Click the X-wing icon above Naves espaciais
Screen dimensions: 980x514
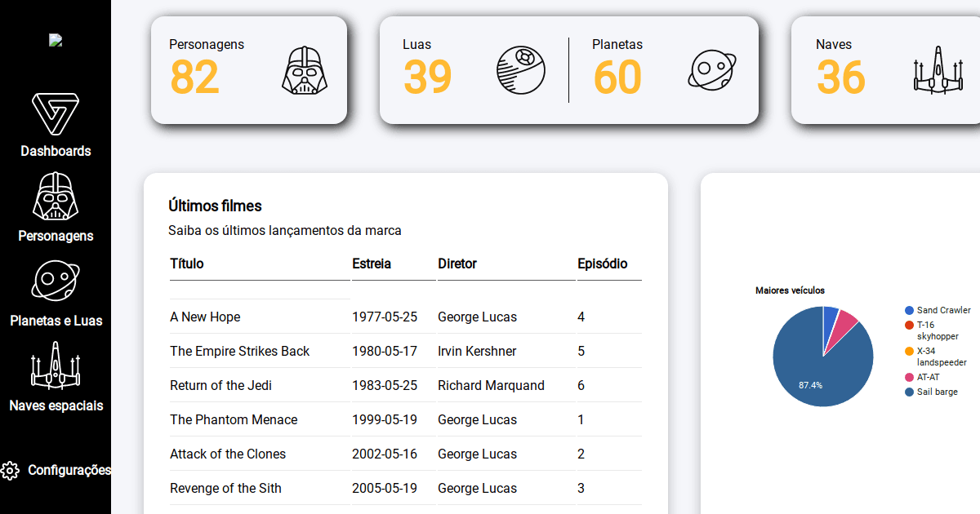pos(56,366)
